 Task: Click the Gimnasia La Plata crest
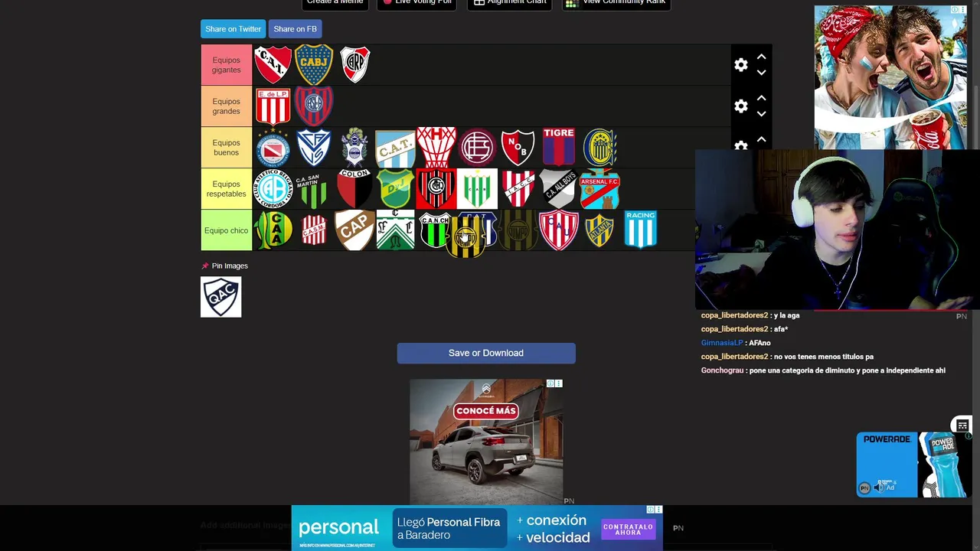pyautogui.click(x=354, y=148)
